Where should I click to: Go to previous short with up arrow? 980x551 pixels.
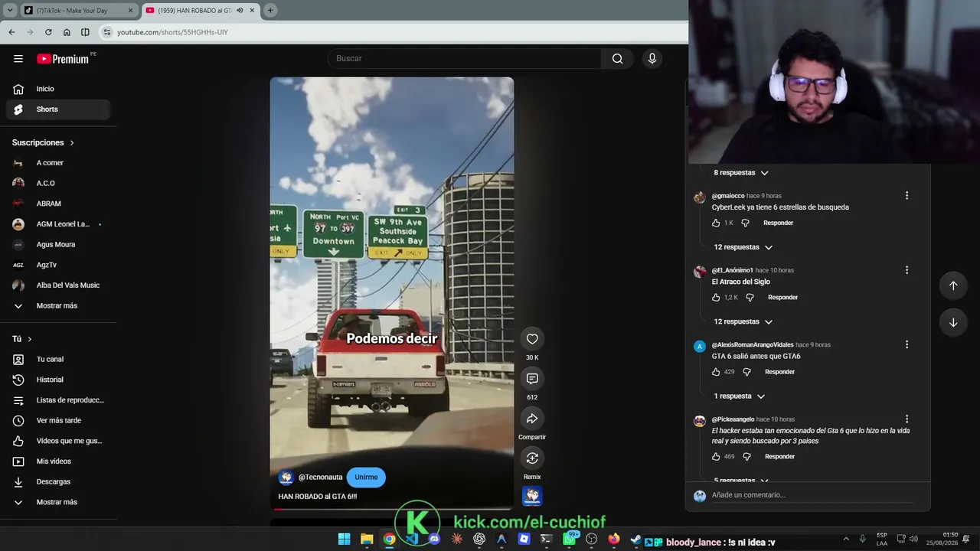coord(953,285)
